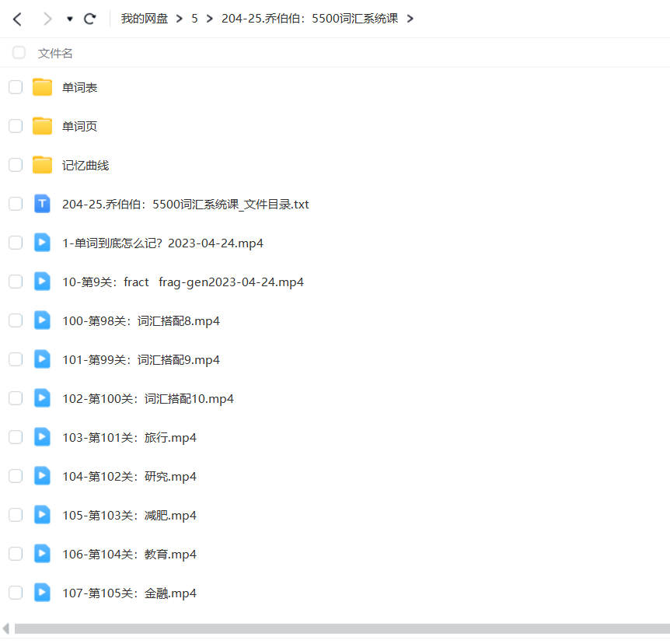Check the box for 1-单词到底怎么记 video
This screenshot has height=644, width=670.
[16, 243]
